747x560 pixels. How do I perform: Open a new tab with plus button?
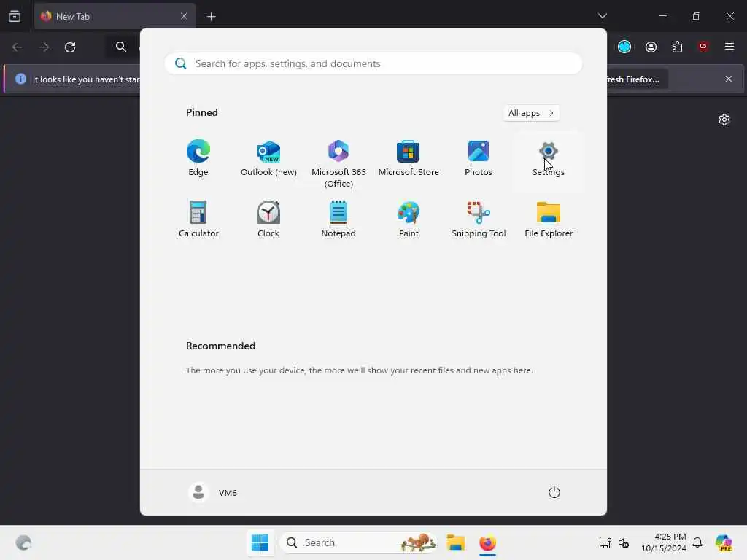point(212,17)
